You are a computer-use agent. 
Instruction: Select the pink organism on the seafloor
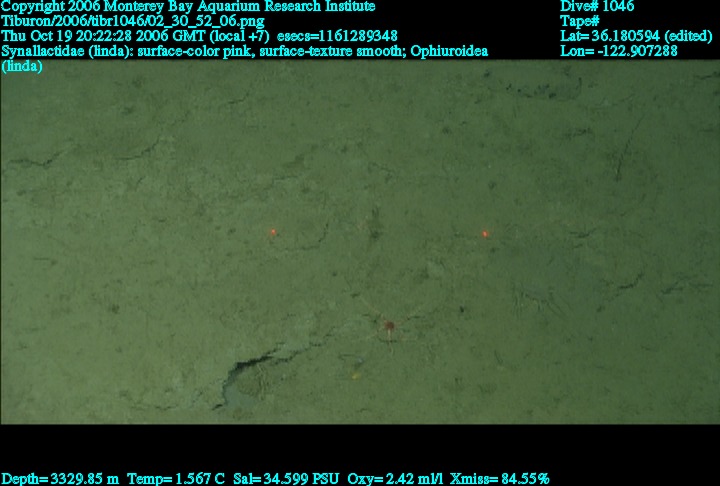388,326
